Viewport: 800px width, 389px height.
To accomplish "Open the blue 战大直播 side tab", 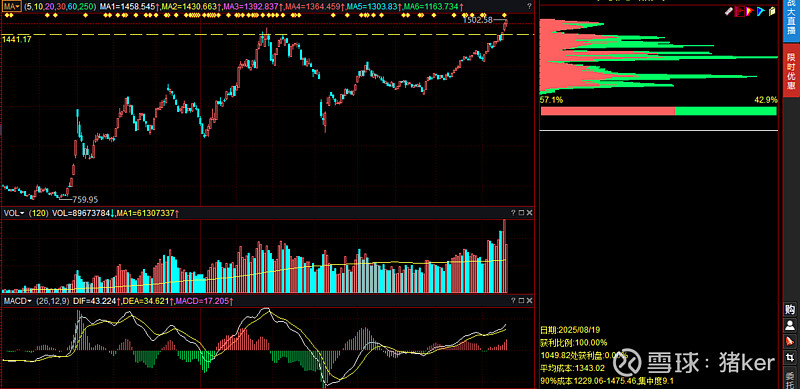I will point(791,20).
